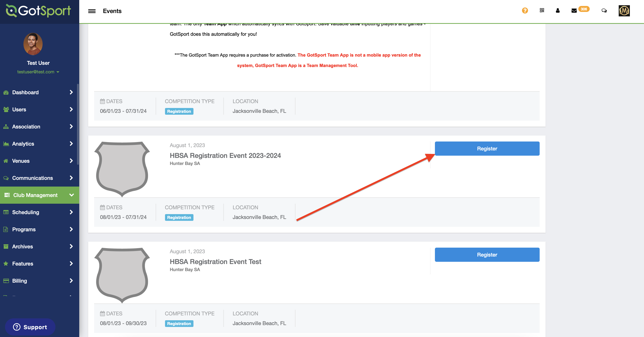
Task: Open the chat bubbles icon
Action: click(x=604, y=10)
